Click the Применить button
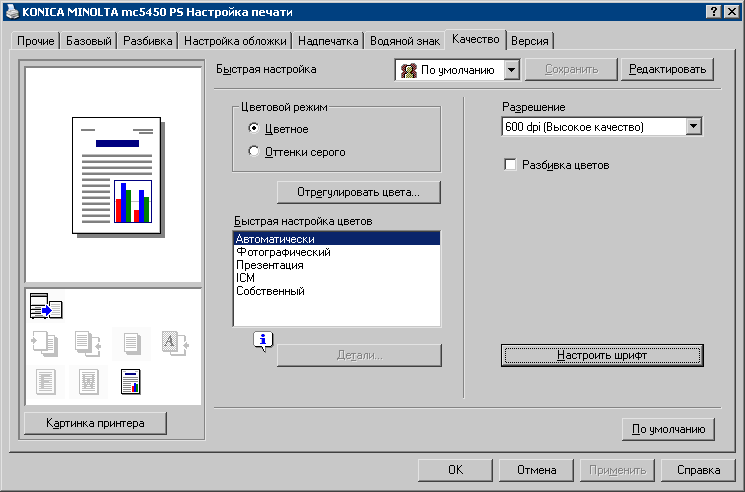The height and width of the screenshot is (492, 745). pyautogui.click(x=617, y=470)
